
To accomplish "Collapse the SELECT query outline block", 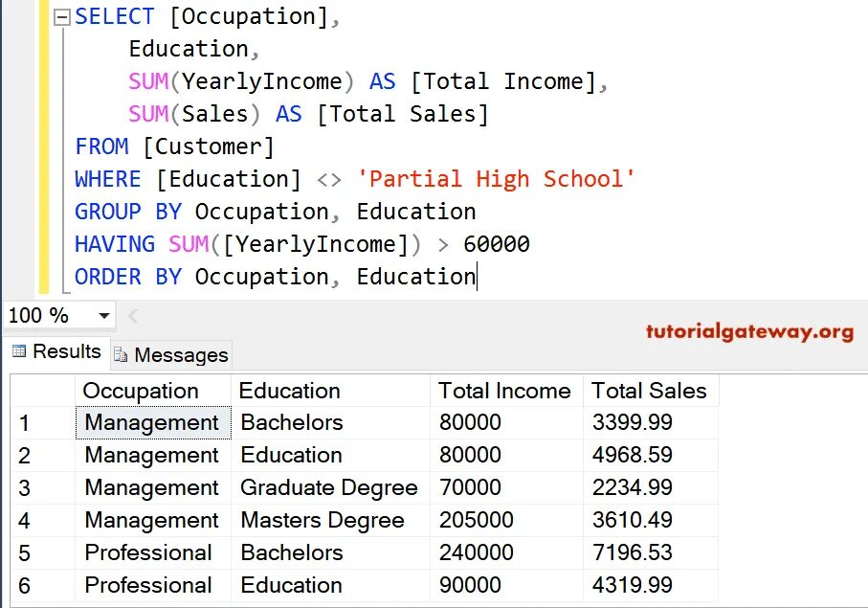I will 61,18.
